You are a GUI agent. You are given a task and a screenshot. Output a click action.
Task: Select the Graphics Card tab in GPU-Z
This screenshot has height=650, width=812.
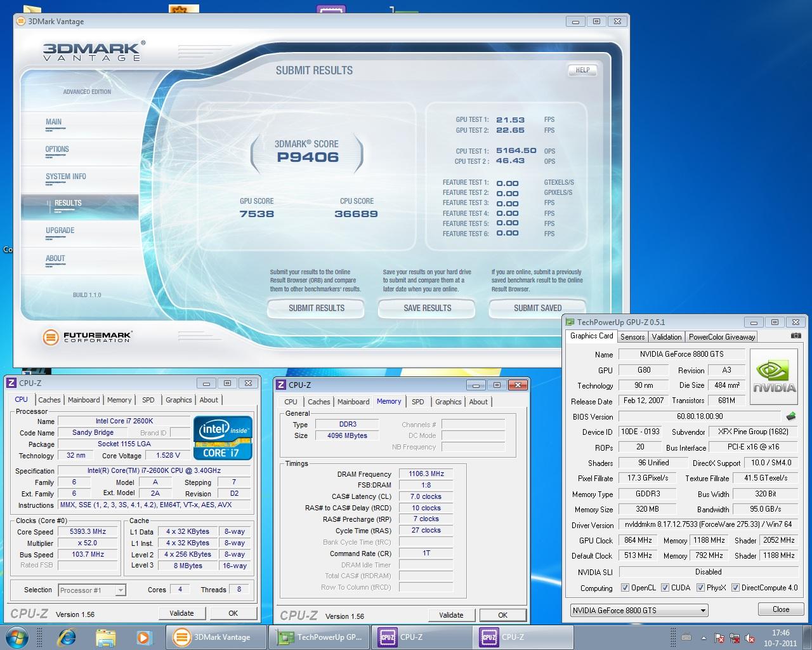591,336
